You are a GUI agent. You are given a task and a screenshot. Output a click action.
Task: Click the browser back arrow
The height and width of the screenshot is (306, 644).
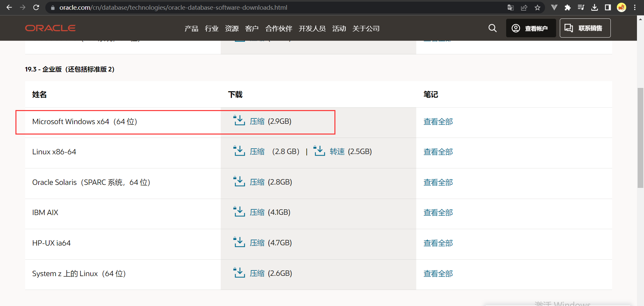click(9, 7)
